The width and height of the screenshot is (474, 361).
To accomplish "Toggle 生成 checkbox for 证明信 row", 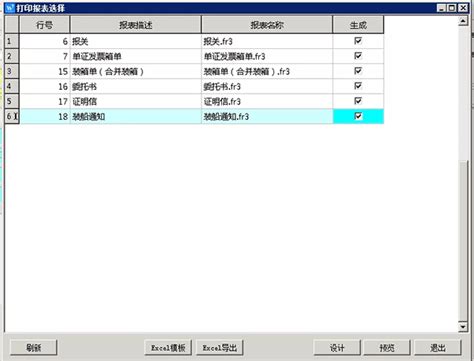I will coord(358,101).
